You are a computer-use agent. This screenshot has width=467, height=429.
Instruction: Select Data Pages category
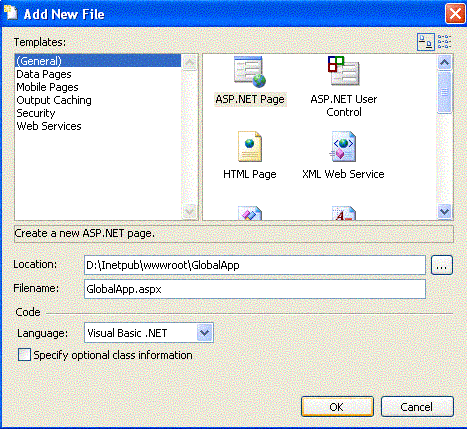tap(44, 74)
